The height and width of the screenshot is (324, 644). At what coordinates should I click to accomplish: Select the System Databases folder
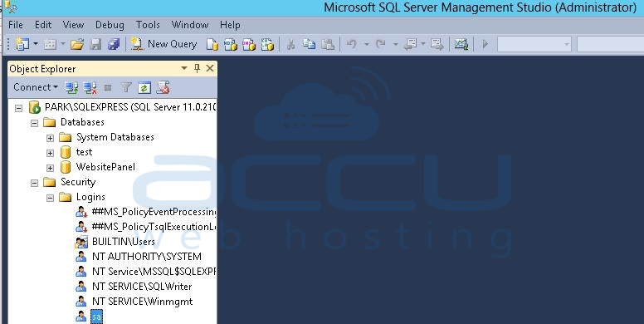click(x=115, y=137)
